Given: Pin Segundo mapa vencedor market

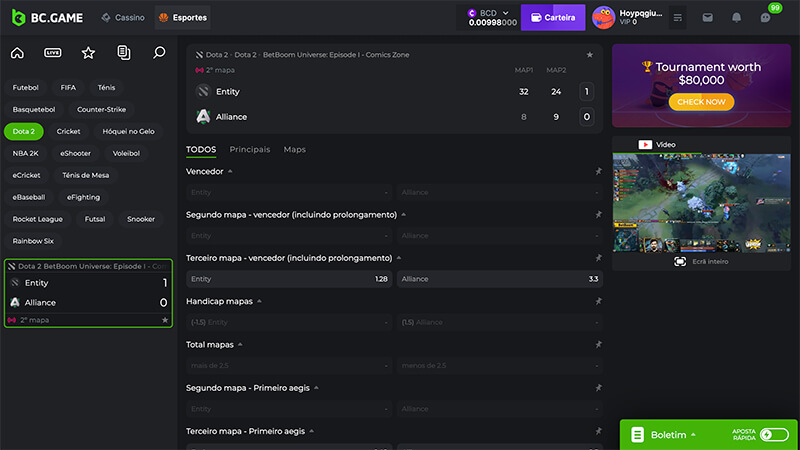Looking at the screenshot, I should 598,215.
